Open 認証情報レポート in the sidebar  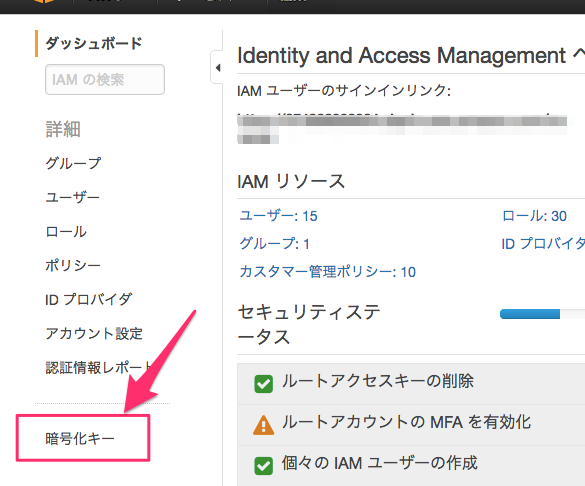[x=98, y=367]
